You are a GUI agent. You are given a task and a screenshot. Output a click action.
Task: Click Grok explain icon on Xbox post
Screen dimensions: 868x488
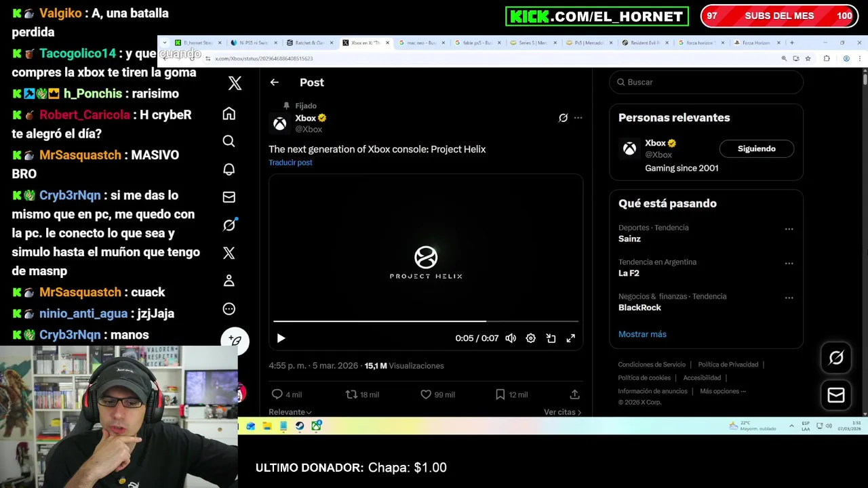click(563, 118)
